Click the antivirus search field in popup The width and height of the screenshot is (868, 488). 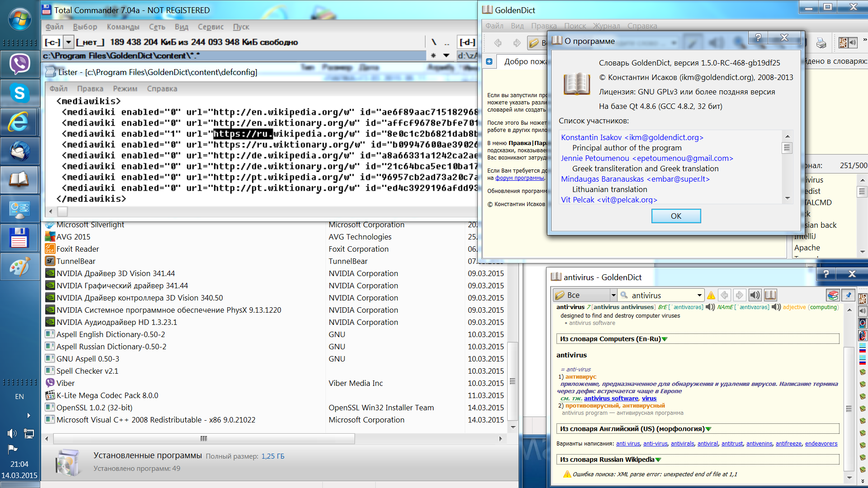click(x=660, y=296)
